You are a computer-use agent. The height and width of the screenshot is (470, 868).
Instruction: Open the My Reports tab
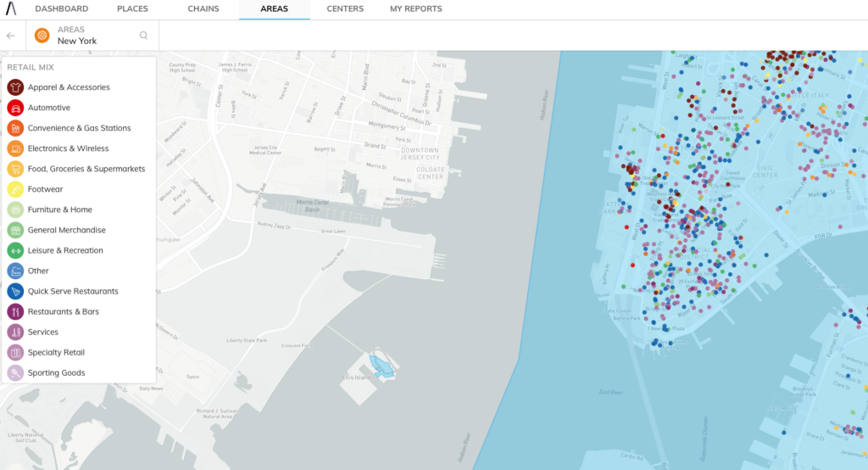coord(415,9)
